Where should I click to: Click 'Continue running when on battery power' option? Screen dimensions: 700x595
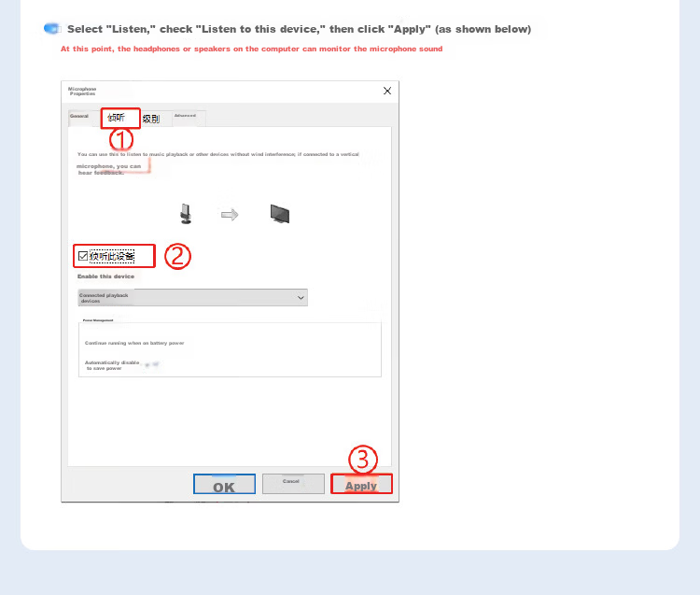coord(134,343)
